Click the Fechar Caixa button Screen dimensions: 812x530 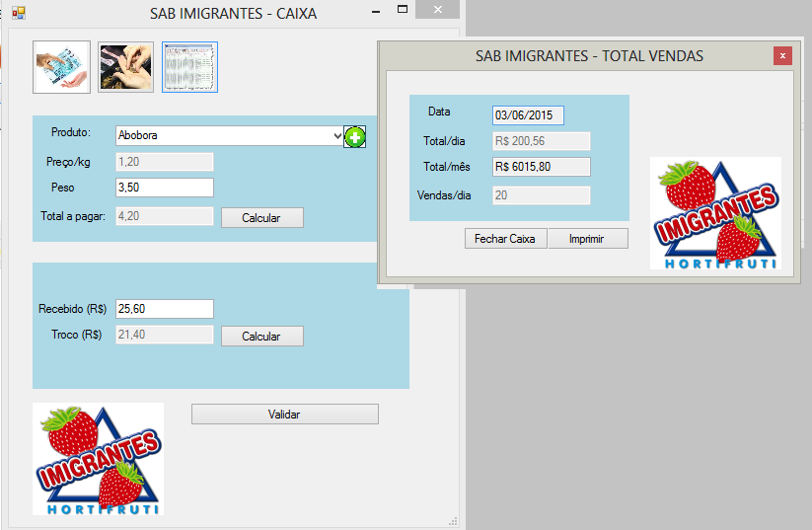504,239
